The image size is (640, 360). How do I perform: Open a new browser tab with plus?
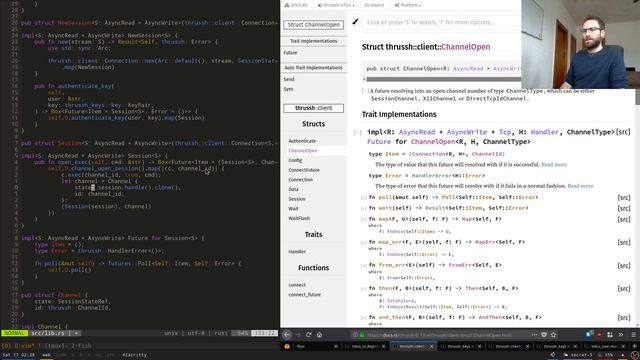point(635,346)
